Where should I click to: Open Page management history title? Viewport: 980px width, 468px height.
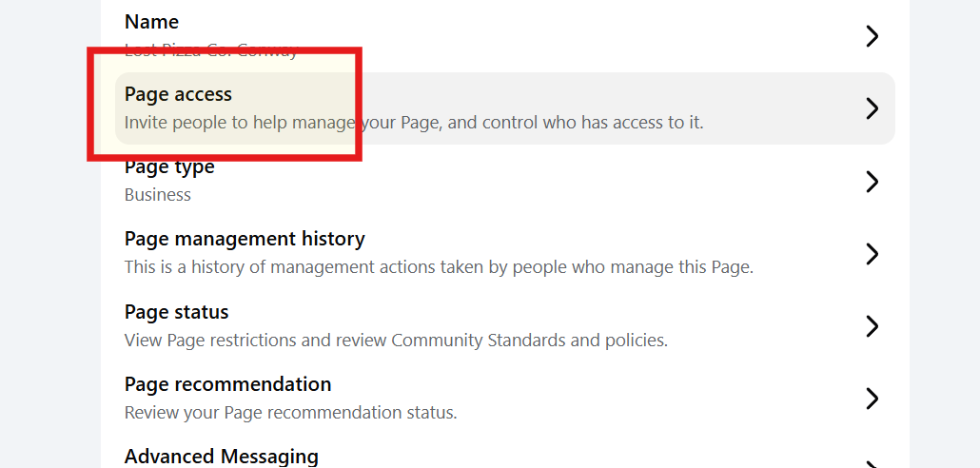(245, 239)
